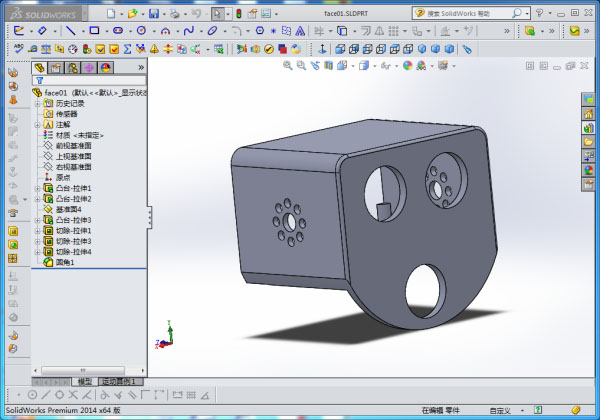Image resolution: width=600 pixels, height=420 pixels.
Task: Select 材质 <未指定> material entry
Action: [x=73, y=135]
